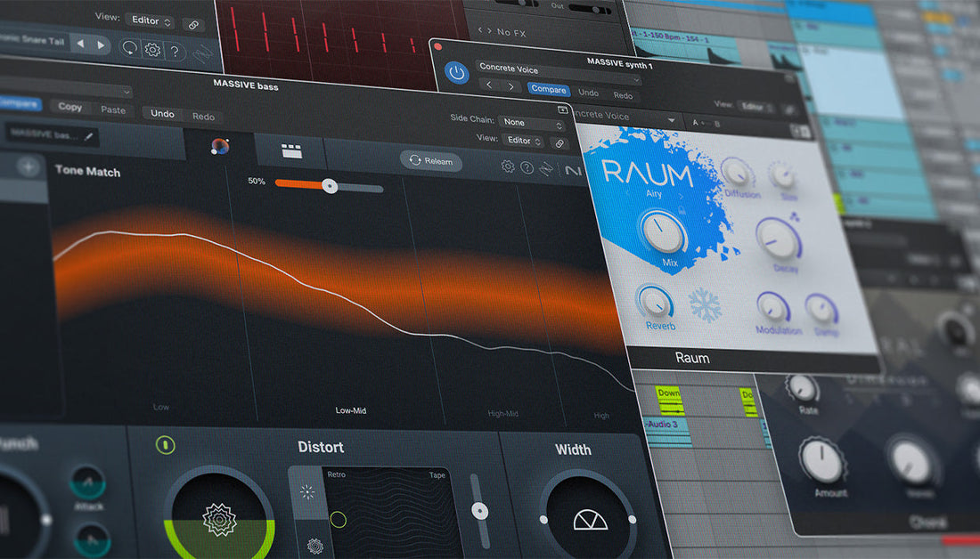
Task: Click Copy in MASSIVE bass window
Action: (x=70, y=107)
